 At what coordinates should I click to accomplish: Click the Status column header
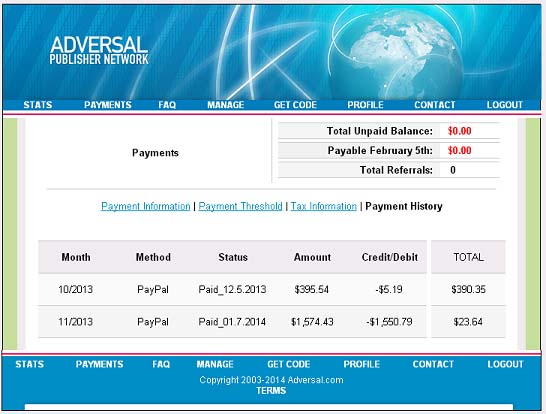coord(233,257)
